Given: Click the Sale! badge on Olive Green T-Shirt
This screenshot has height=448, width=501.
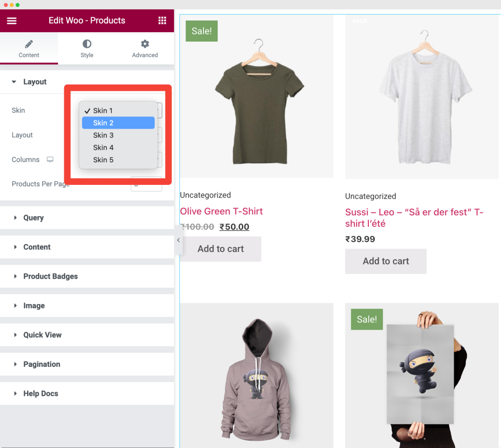Looking at the screenshot, I should point(202,31).
